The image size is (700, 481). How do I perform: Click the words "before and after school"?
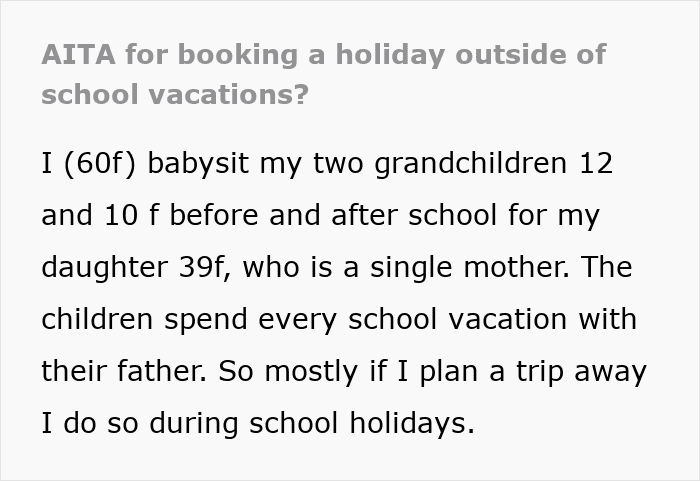click(x=333, y=215)
